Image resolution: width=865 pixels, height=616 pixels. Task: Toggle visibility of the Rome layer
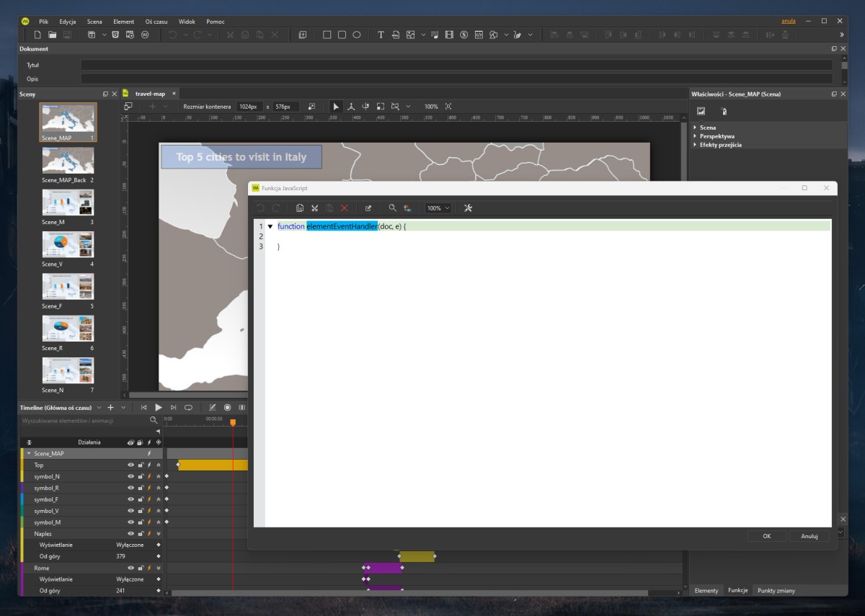tap(130, 568)
